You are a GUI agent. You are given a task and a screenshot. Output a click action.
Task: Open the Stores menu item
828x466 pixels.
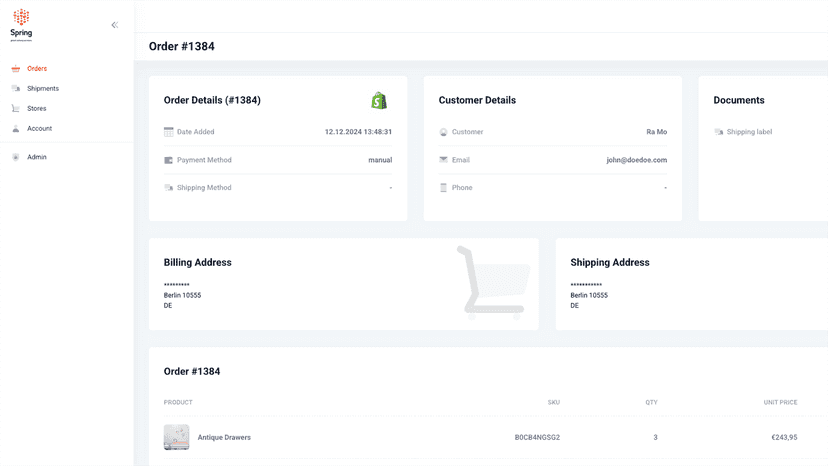tap(36, 108)
